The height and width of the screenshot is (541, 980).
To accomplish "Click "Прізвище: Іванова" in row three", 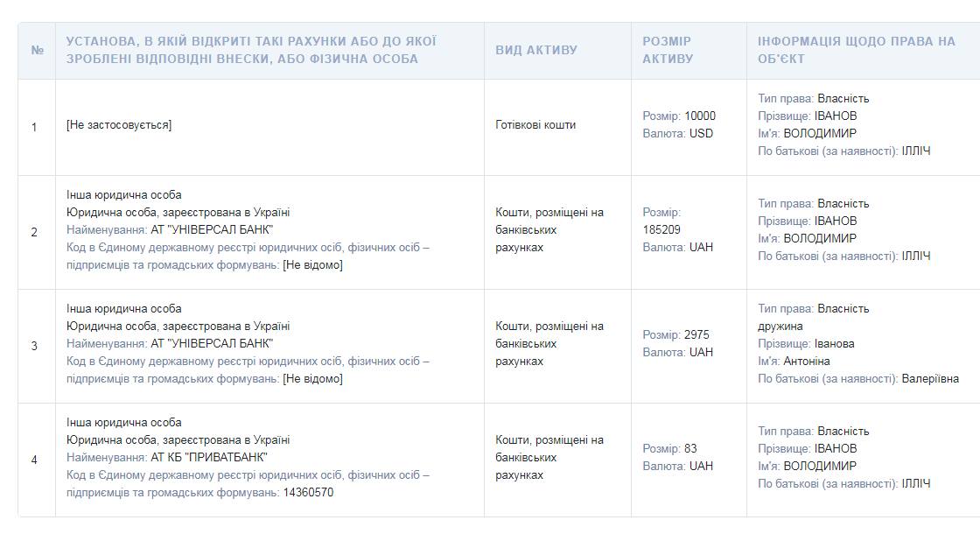I will click(806, 344).
